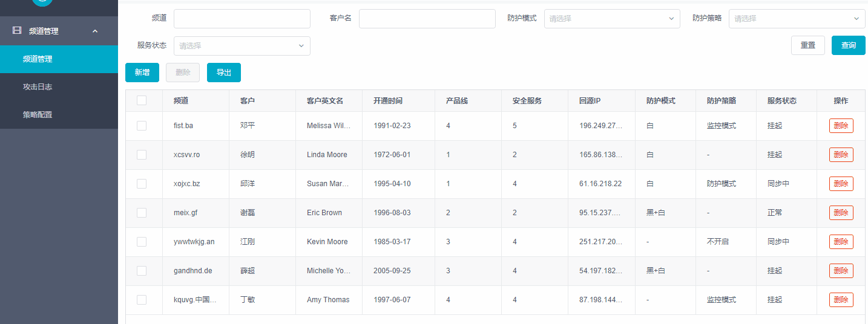Viewport: 868px width, 324px height.
Task: Check the row checkbox for xcsvv.ro
Action: tap(142, 155)
